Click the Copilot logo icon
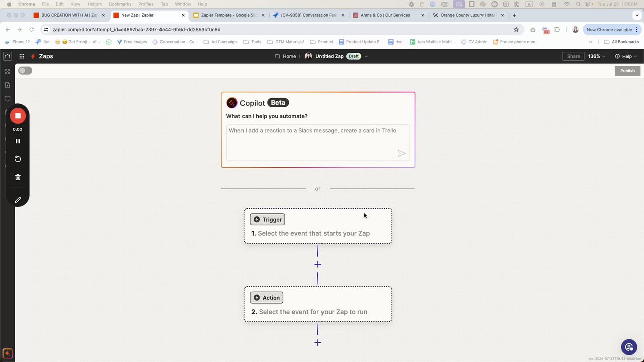Screen dimensions: 644x362 coord(232,103)
